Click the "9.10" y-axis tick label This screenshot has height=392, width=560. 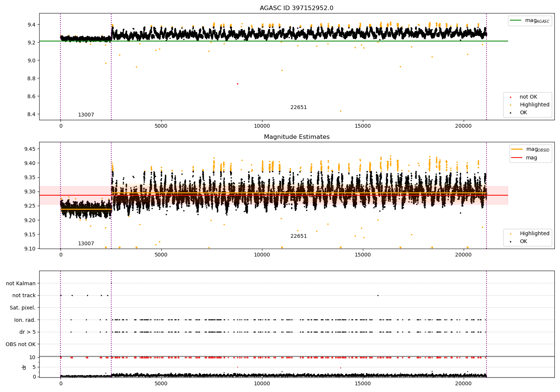point(30,249)
